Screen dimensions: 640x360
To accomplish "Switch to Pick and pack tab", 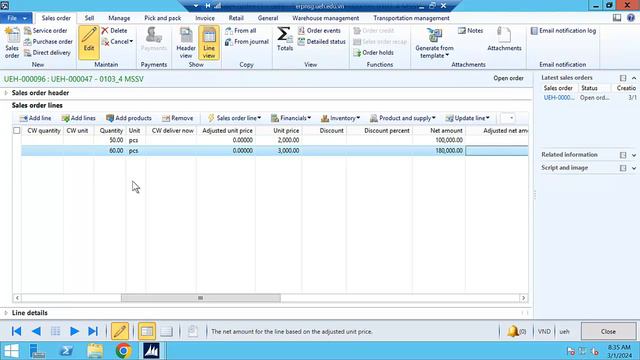I will [x=162, y=18].
